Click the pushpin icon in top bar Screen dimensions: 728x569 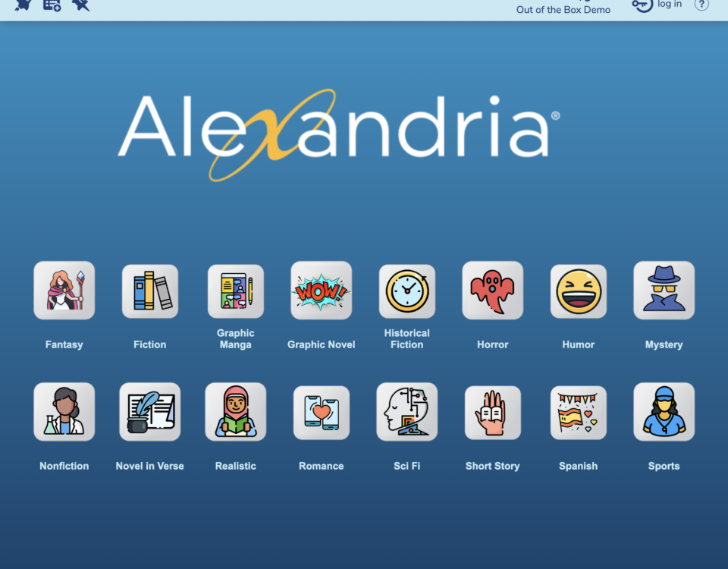click(81, 5)
